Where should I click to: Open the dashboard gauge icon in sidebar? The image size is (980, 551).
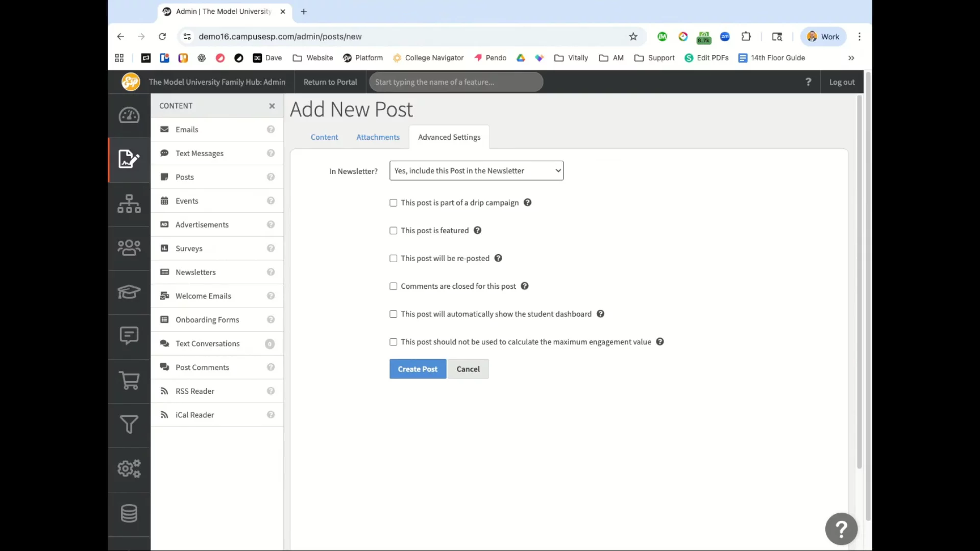(x=129, y=115)
